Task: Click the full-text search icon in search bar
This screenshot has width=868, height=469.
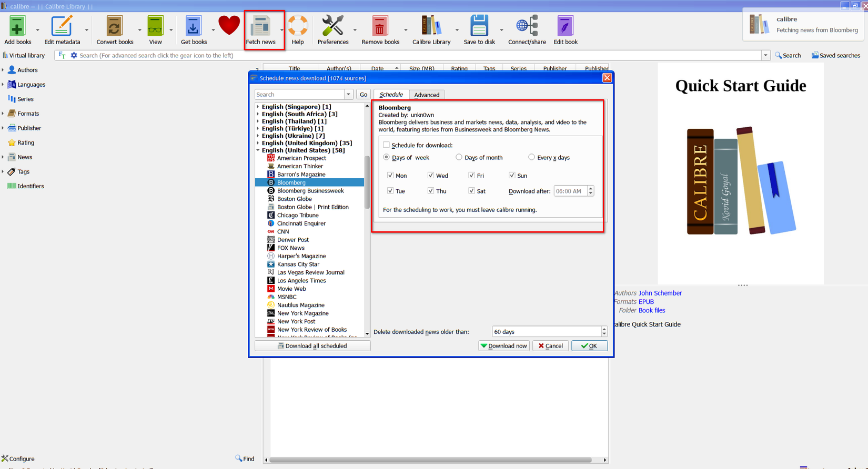Action: (62, 55)
